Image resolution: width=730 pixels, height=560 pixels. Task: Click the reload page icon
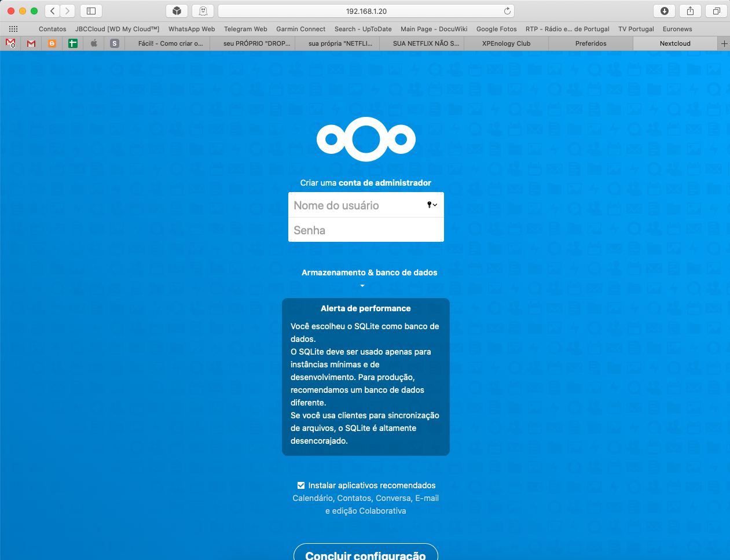pyautogui.click(x=507, y=11)
